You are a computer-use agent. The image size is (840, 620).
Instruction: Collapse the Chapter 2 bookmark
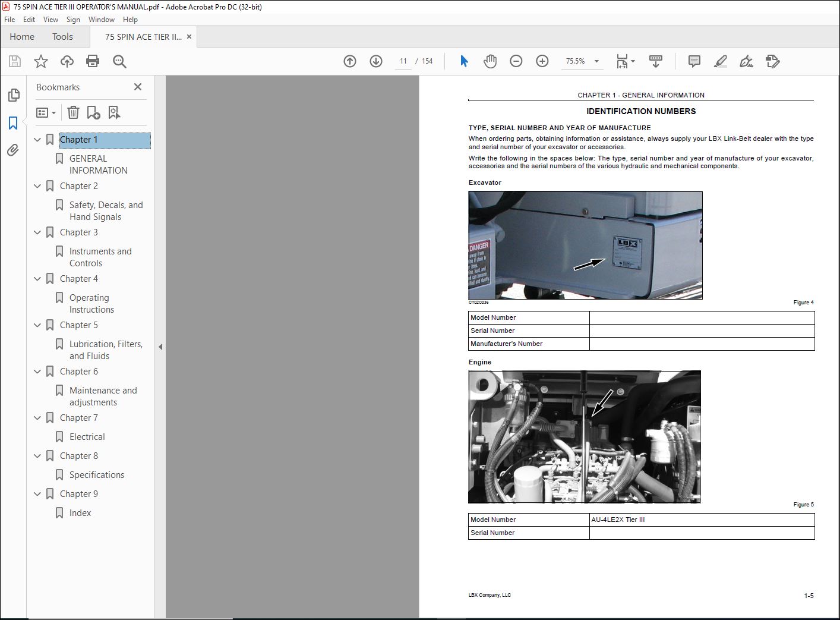tap(37, 186)
